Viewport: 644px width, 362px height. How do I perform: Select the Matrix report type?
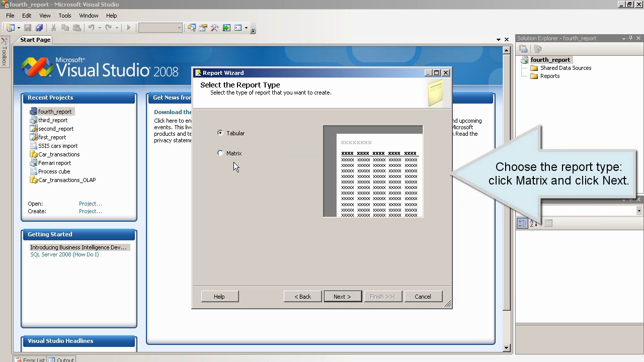click(x=230, y=153)
